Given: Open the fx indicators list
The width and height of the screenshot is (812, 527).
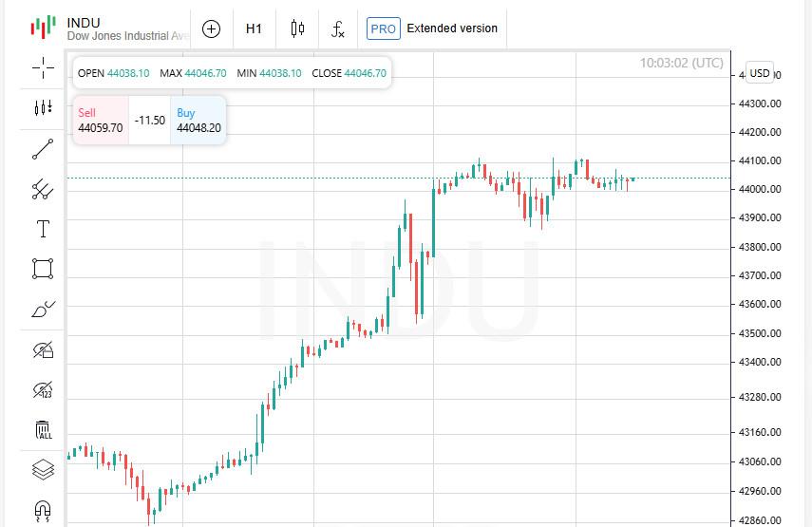Looking at the screenshot, I should 338,29.
